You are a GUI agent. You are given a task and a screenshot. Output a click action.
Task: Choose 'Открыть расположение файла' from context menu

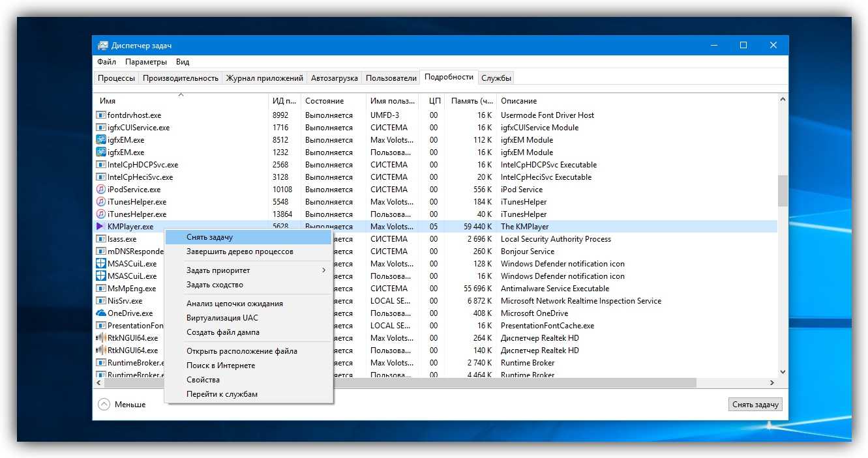tap(241, 351)
